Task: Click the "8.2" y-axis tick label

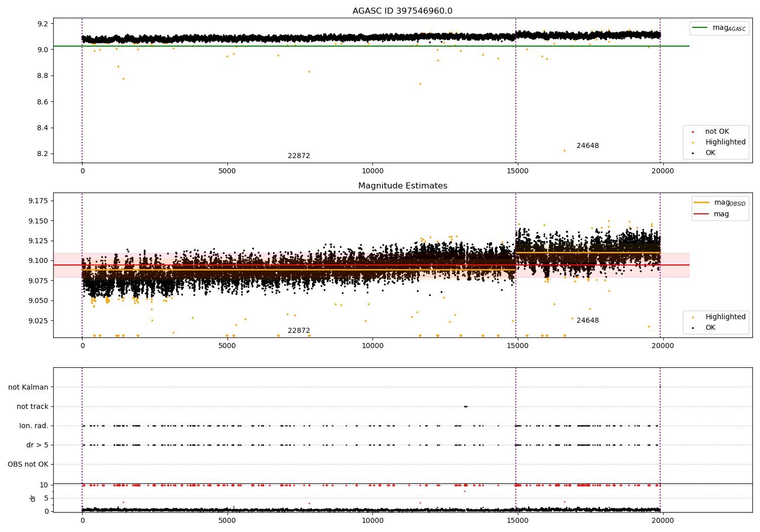Action: pyautogui.click(x=43, y=154)
